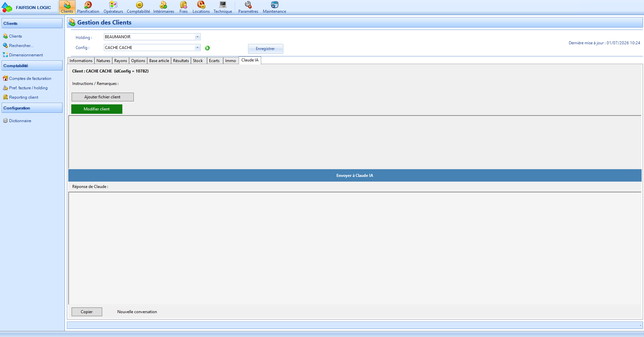644x337 pixels.
Task: Switch to the Stock tab
Action: click(198, 61)
